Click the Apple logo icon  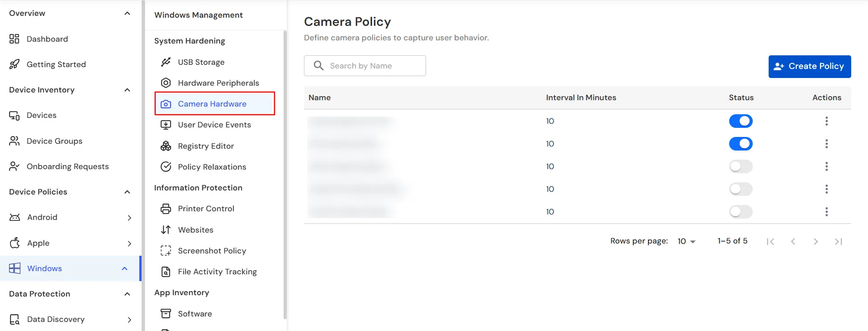(x=15, y=243)
